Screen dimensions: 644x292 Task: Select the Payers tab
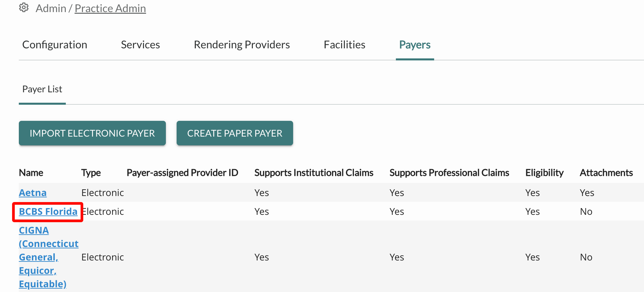pos(415,45)
